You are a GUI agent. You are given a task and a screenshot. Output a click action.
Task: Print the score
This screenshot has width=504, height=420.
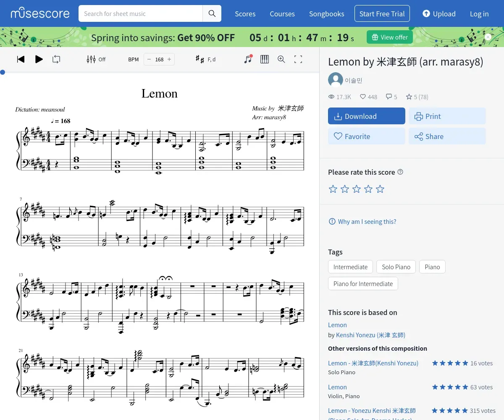pyautogui.click(x=447, y=116)
